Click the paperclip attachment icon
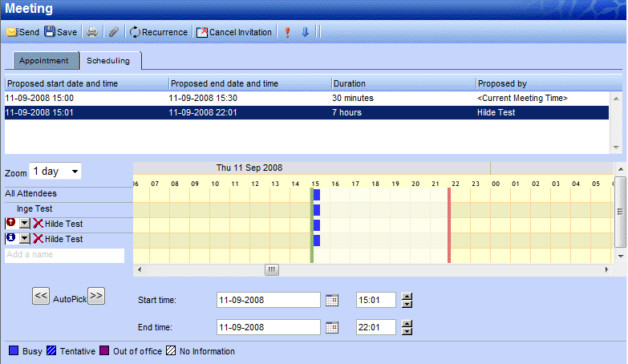Viewport: 628px width, 364px height. click(114, 32)
